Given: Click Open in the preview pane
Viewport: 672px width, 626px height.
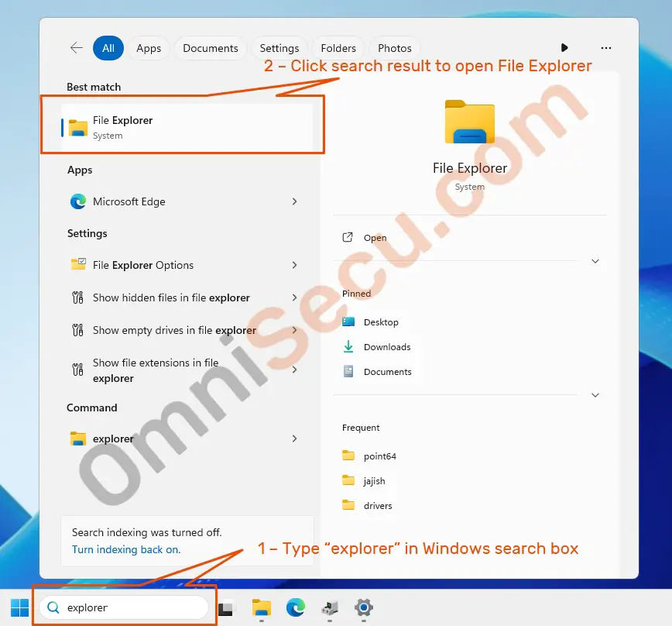Looking at the screenshot, I should 375,238.
